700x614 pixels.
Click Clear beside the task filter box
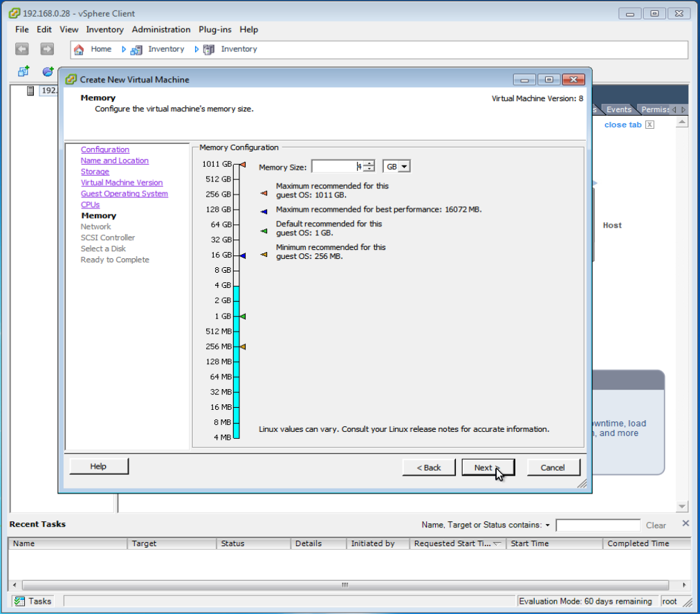tap(656, 525)
